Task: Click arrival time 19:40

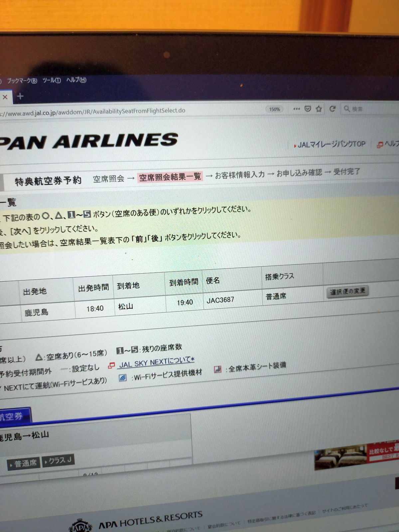Action: click(185, 303)
